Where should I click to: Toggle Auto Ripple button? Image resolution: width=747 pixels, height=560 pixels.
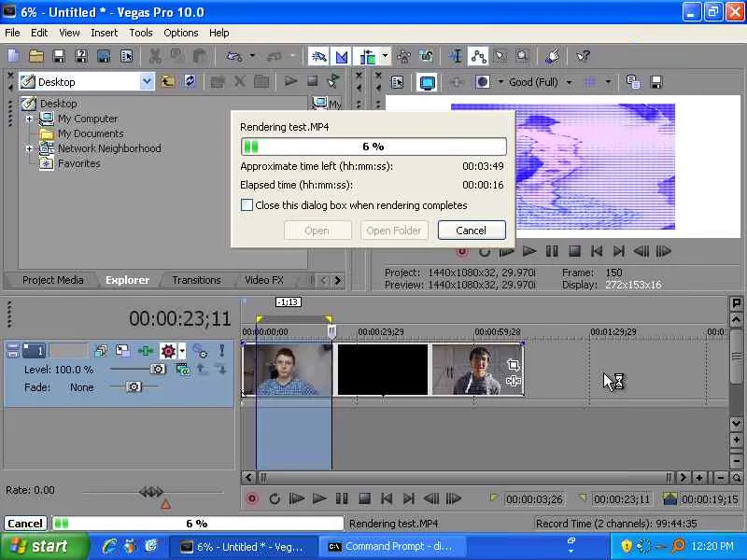pos(368,56)
